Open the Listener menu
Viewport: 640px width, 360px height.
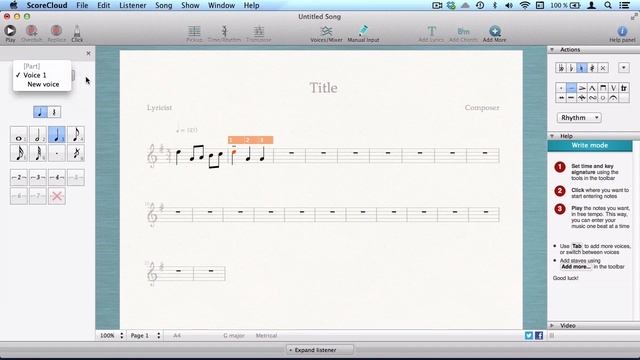pyautogui.click(x=133, y=5)
